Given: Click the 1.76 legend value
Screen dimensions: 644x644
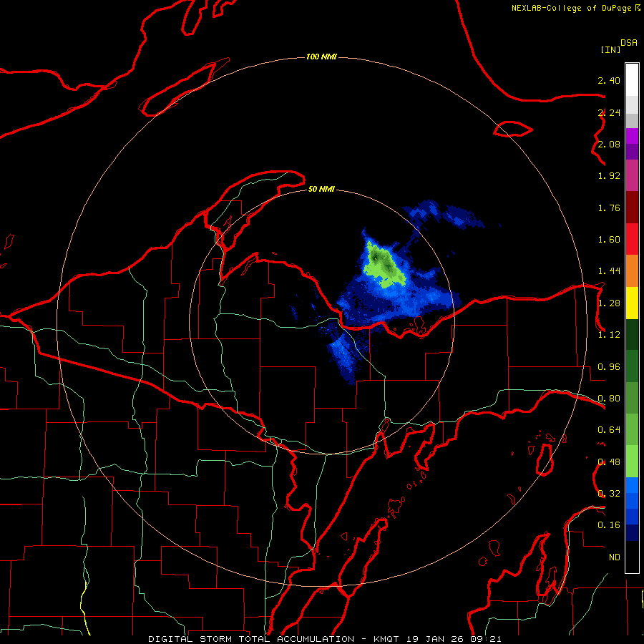Looking at the screenshot, I should 609,208.
